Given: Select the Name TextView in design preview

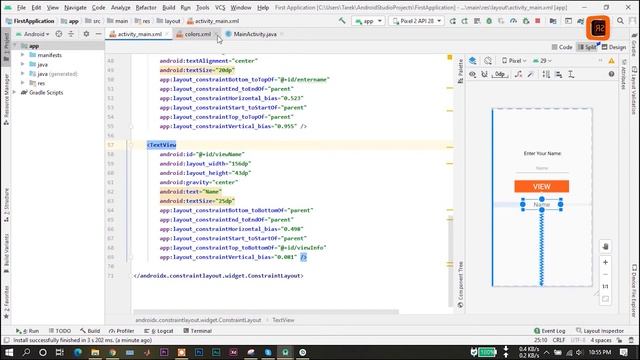Looking at the screenshot, I should (x=542, y=204).
